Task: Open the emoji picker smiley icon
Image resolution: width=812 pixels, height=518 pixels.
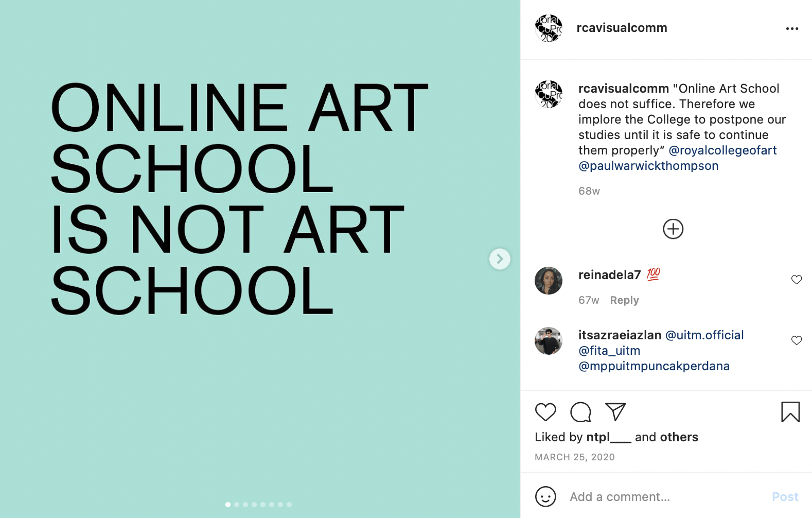Action: coord(545,497)
